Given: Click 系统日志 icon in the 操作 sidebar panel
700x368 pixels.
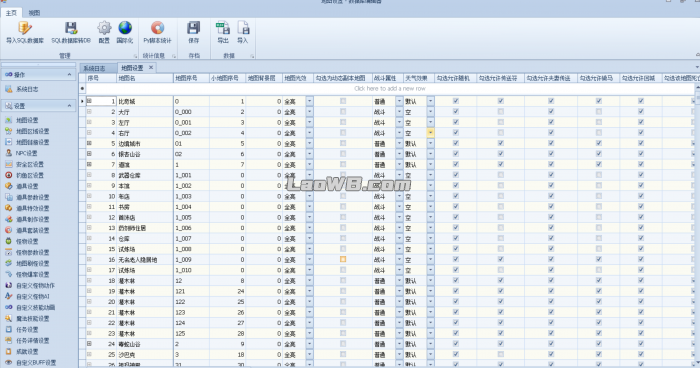Looking at the screenshot, I should (x=8, y=89).
